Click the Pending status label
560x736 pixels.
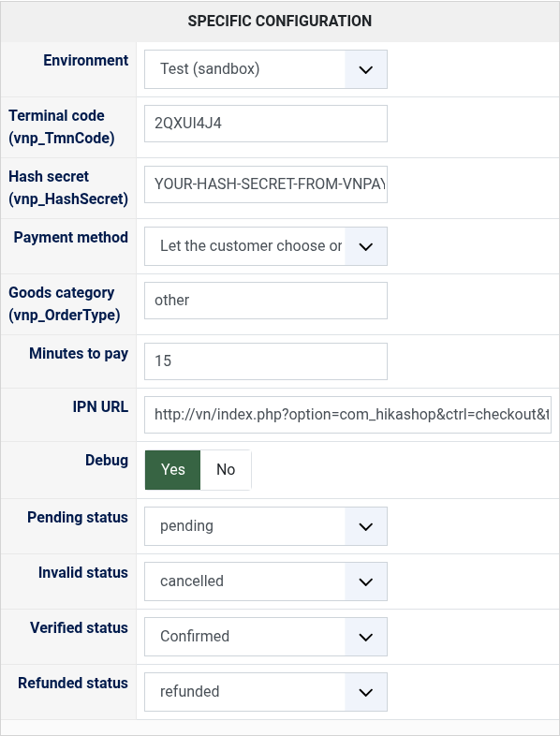tap(78, 517)
